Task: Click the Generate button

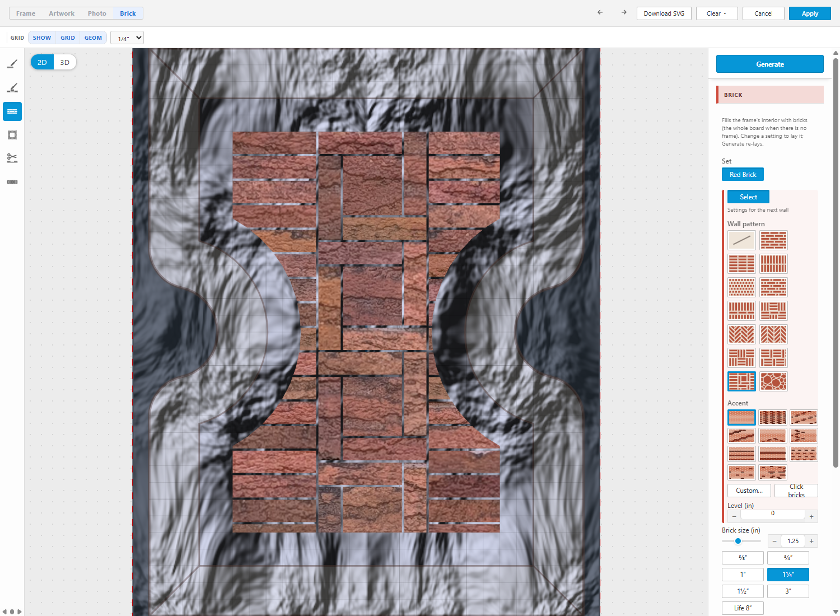Action: tap(770, 64)
